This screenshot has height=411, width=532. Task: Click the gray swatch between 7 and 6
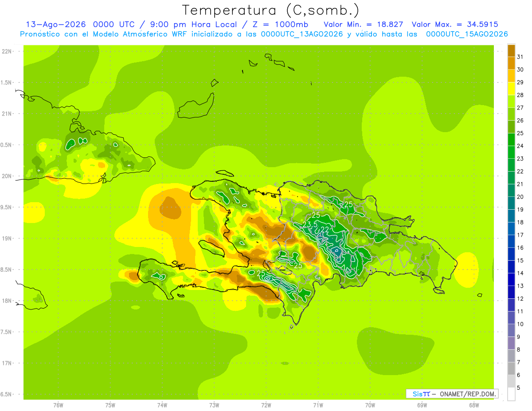[x=511, y=368]
